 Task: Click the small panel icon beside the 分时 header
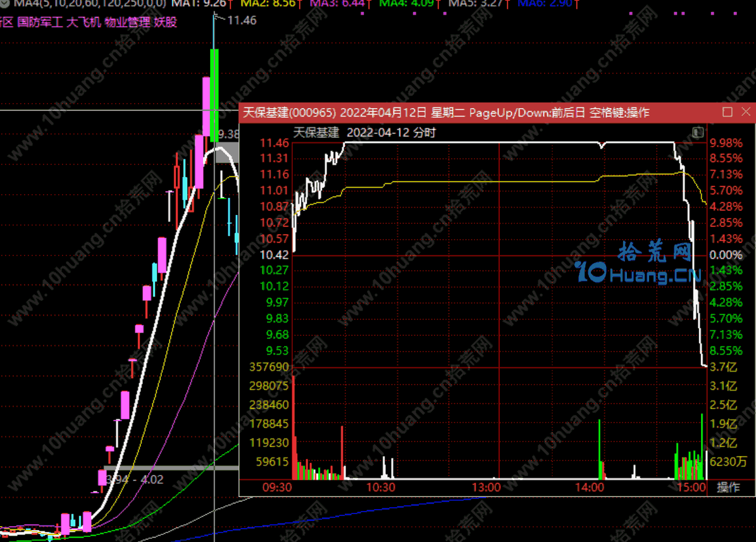pyautogui.click(x=698, y=132)
